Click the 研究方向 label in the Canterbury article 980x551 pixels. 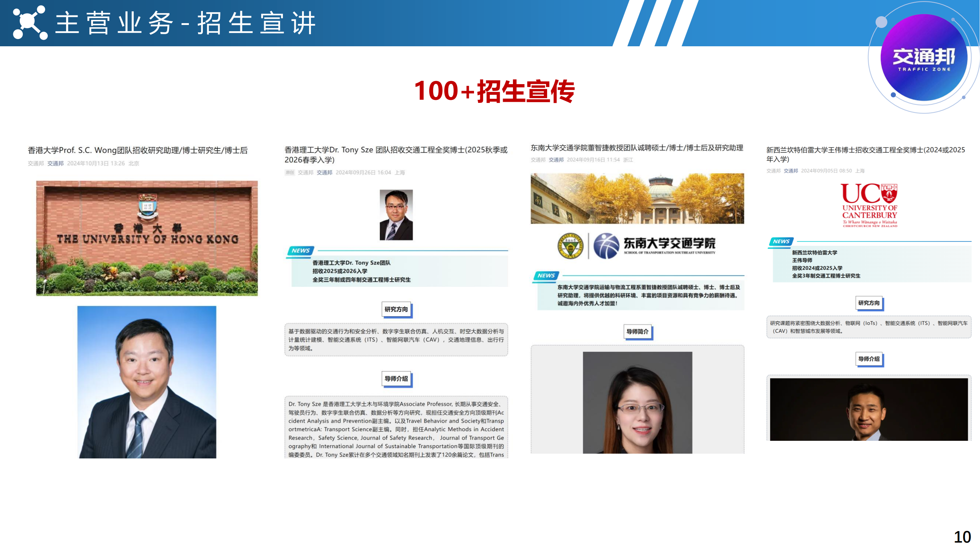(869, 303)
